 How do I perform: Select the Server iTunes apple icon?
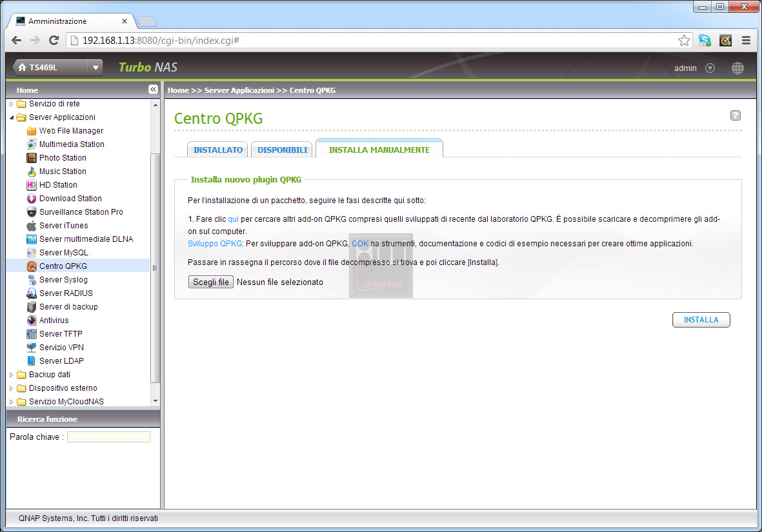pyautogui.click(x=32, y=226)
